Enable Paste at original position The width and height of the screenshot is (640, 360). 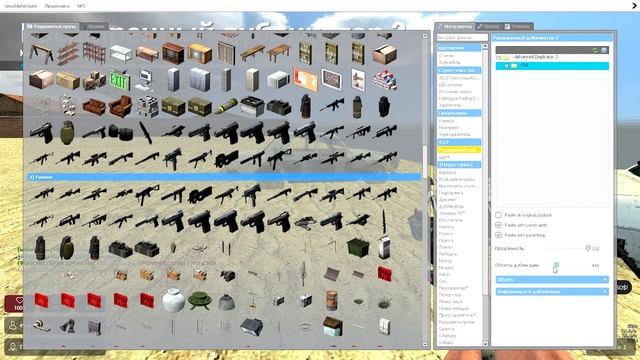498,215
